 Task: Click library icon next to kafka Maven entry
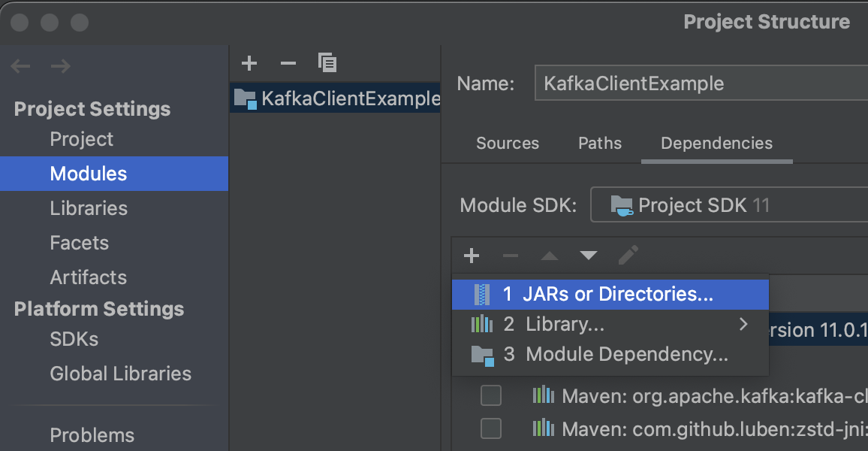pyautogui.click(x=543, y=395)
